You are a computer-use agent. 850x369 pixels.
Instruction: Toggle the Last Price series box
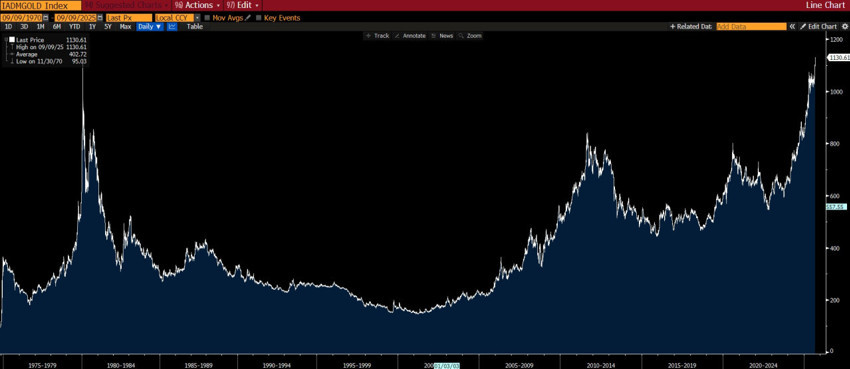tap(11, 40)
